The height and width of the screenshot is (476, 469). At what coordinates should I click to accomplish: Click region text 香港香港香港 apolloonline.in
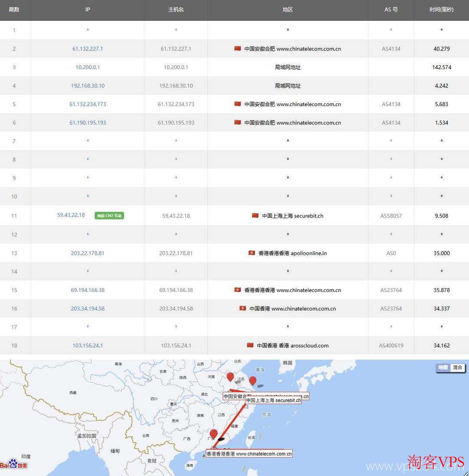point(293,253)
